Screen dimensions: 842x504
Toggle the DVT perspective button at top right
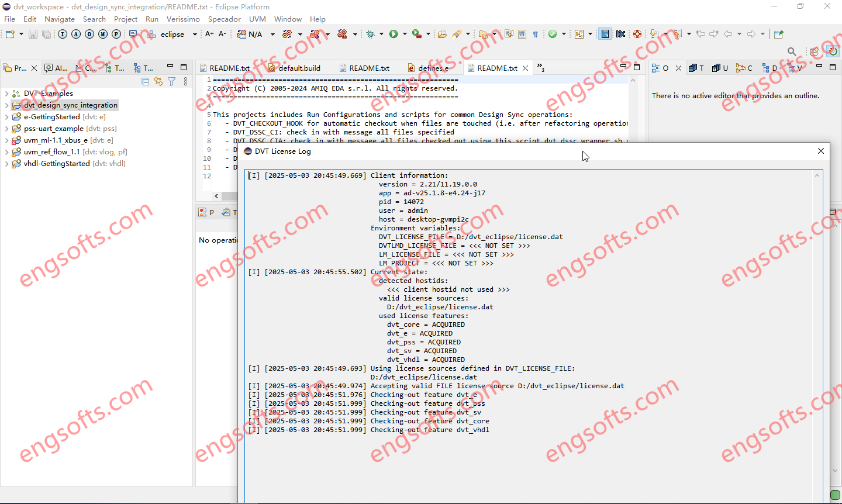pos(832,51)
